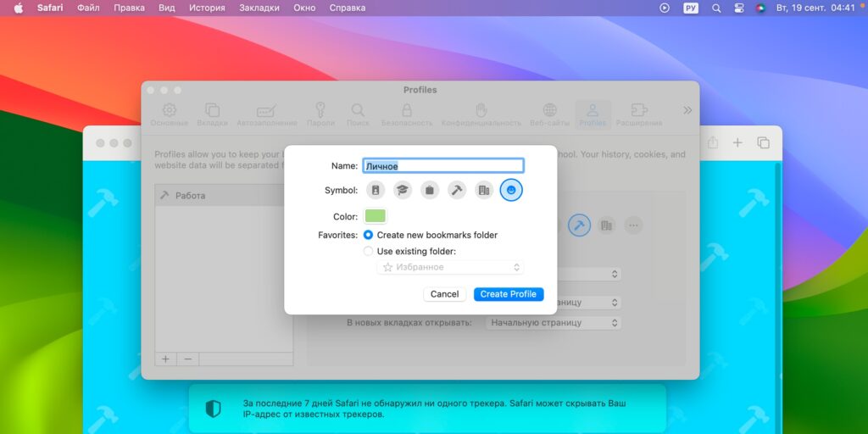
Task: Select the Profiles person icon tab
Action: pos(593,115)
